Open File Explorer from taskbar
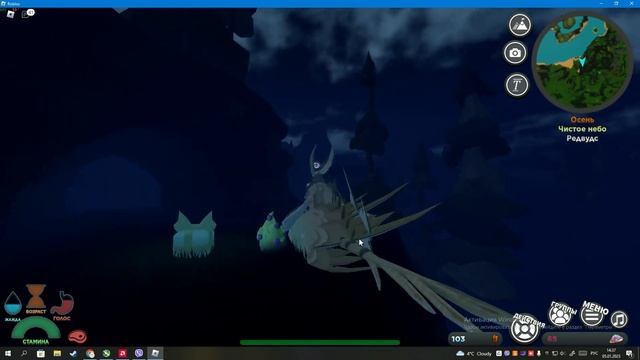This screenshot has width=640, height=360. [x=57, y=353]
